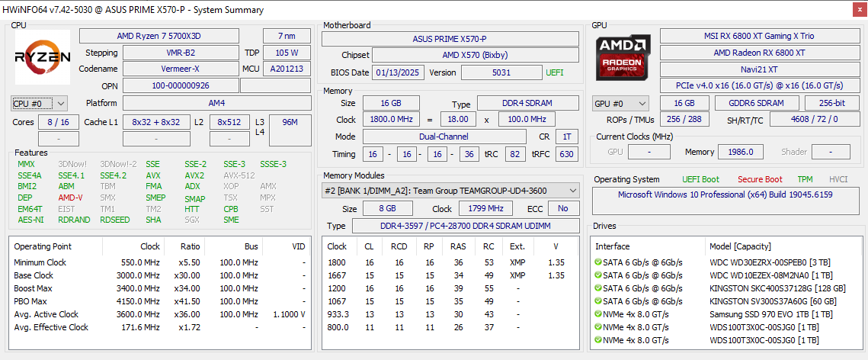Image resolution: width=868 pixels, height=360 pixels.
Task: Open the GPU #0 selector dropdown
Action: pos(620,104)
